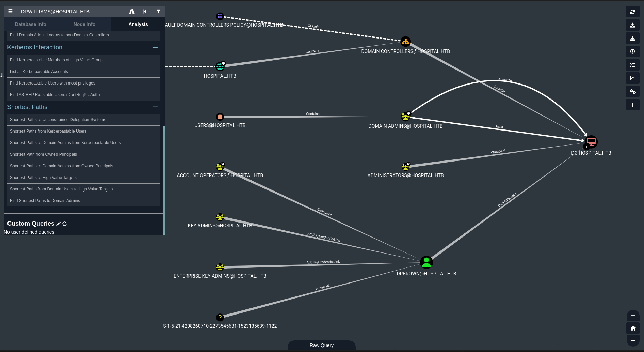Screen dimensions: 644x352
Task: Click the DRBROWN@HOSPITAL.HTB user node
Action: [426, 262]
